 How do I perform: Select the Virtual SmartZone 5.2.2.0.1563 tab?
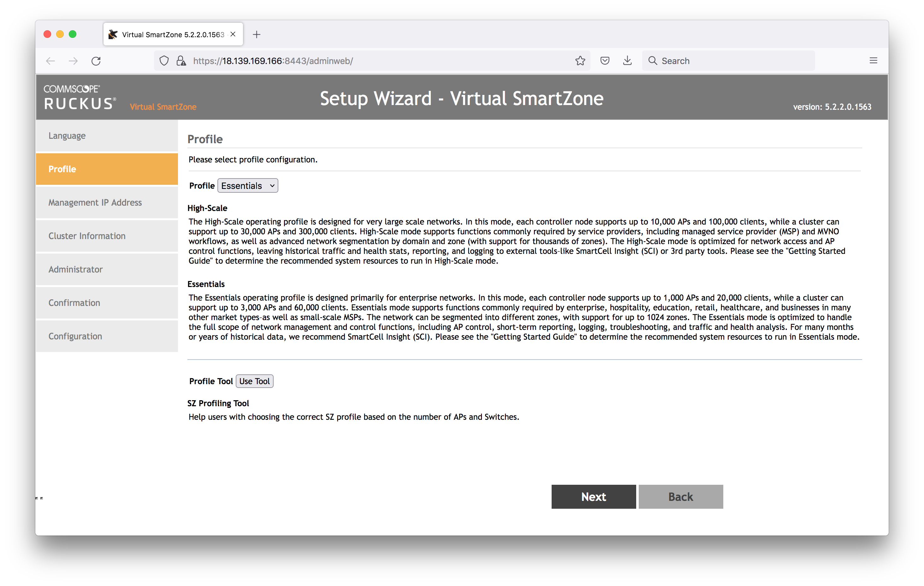tap(173, 34)
